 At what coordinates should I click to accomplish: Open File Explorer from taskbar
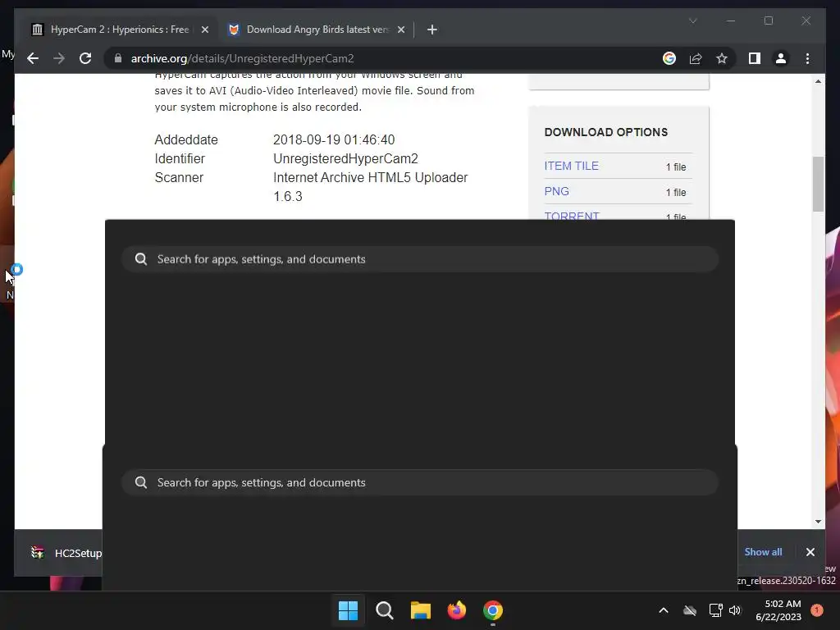pos(421,610)
